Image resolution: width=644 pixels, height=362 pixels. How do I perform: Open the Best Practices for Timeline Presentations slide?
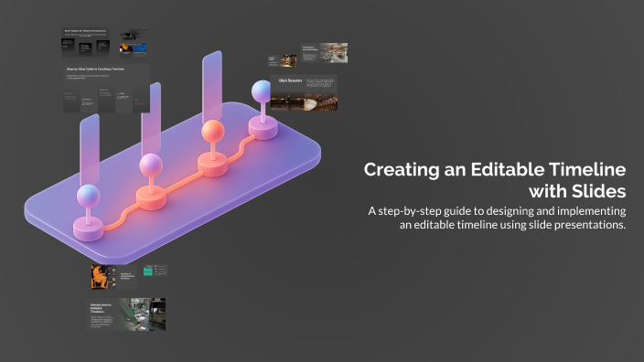click(x=85, y=42)
